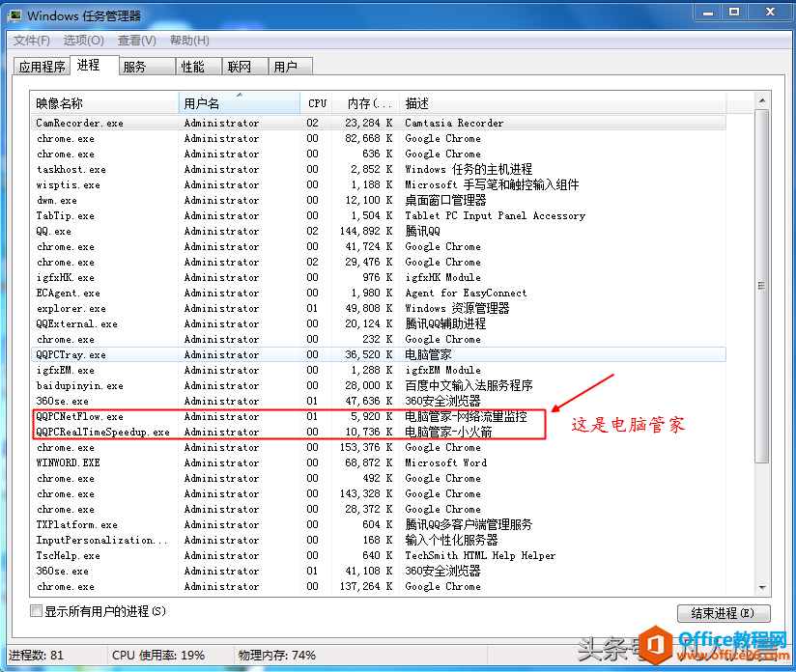Close the Task Manager window
Screen dimensions: 796x672
(770, 13)
